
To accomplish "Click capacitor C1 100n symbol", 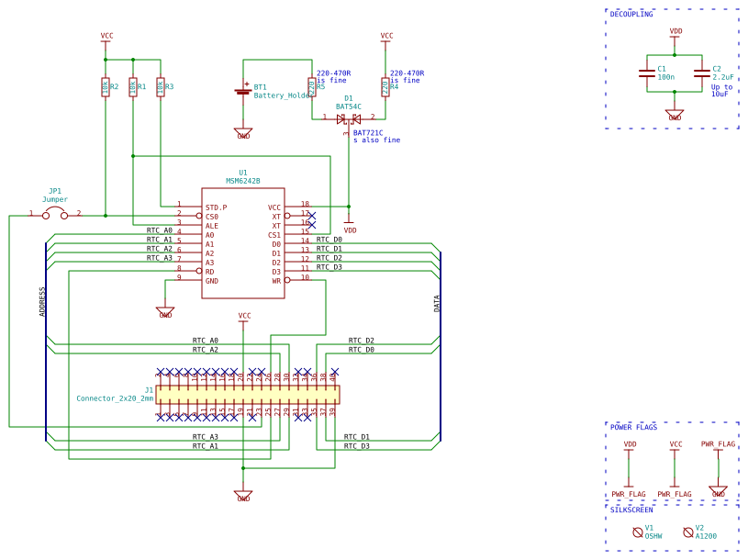I will coord(647,73).
